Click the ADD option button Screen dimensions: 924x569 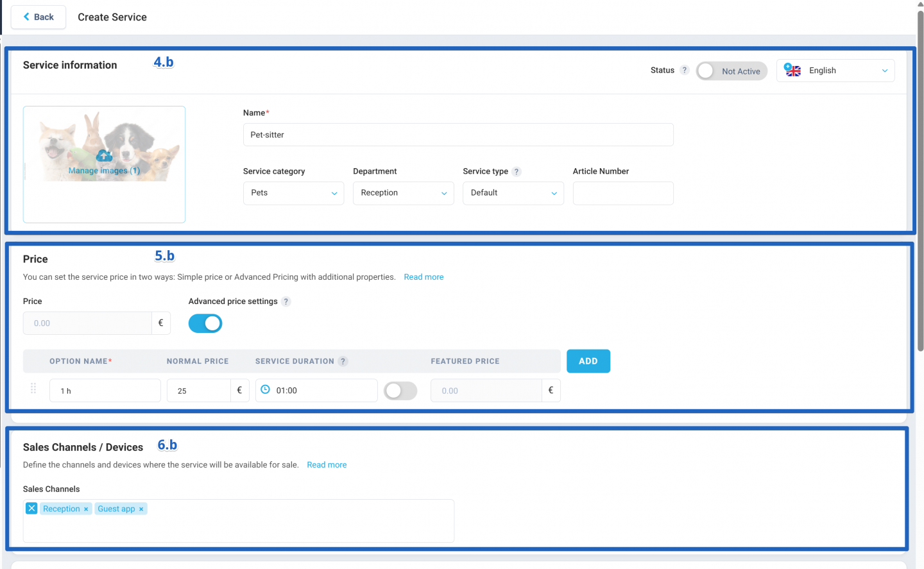(x=588, y=361)
